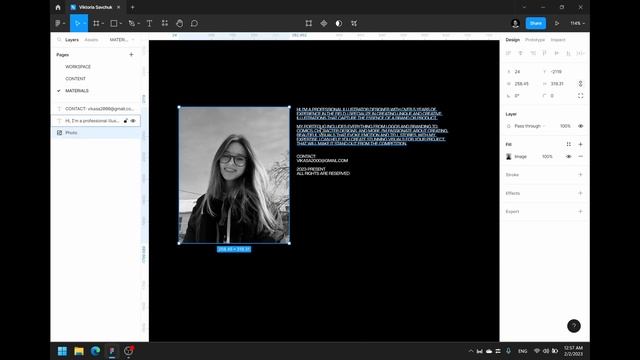
Task: Click the search icon in the Layers panel
Action: [59, 40]
